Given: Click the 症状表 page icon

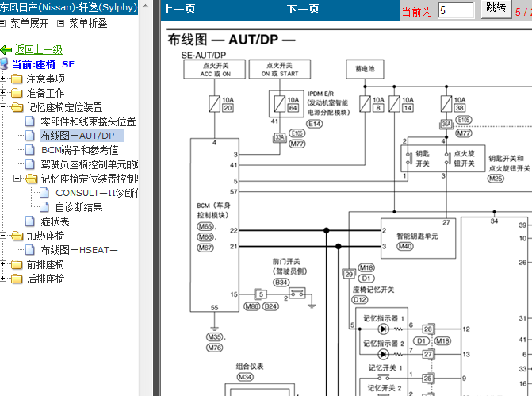Looking at the screenshot, I should [x=30, y=221].
